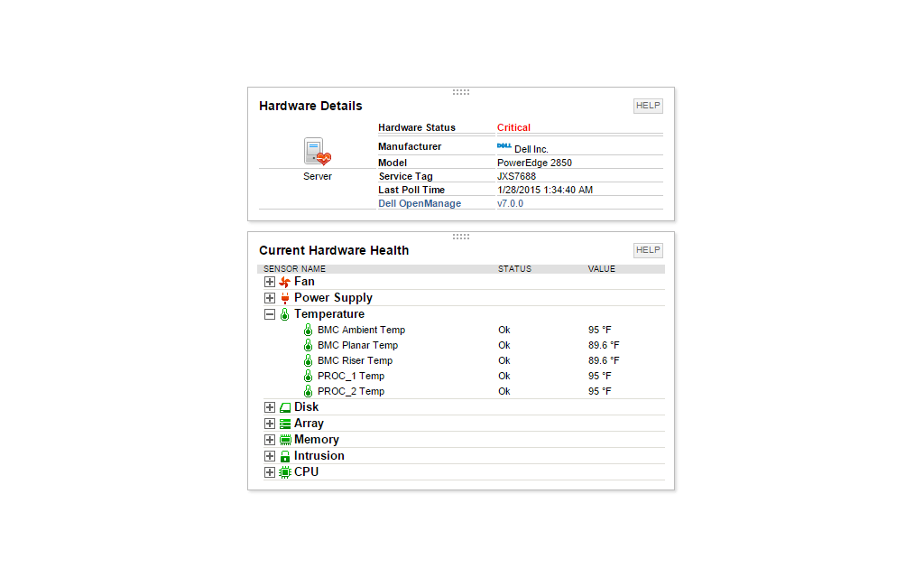Viewport: 924px width, 578px height.
Task: Click the PROC_2 Temp sensor name
Action: pos(351,391)
